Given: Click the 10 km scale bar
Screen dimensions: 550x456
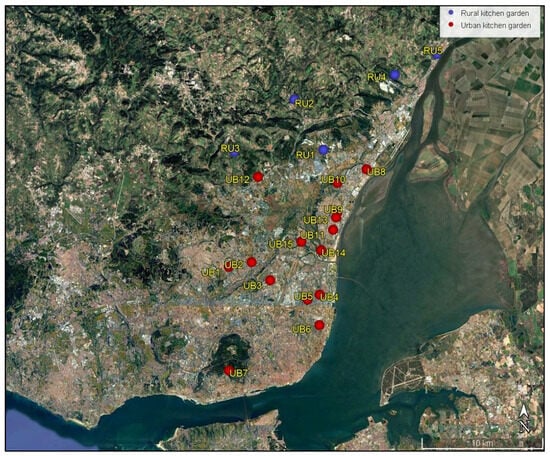Looking at the screenshot, I should tap(481, 444).
